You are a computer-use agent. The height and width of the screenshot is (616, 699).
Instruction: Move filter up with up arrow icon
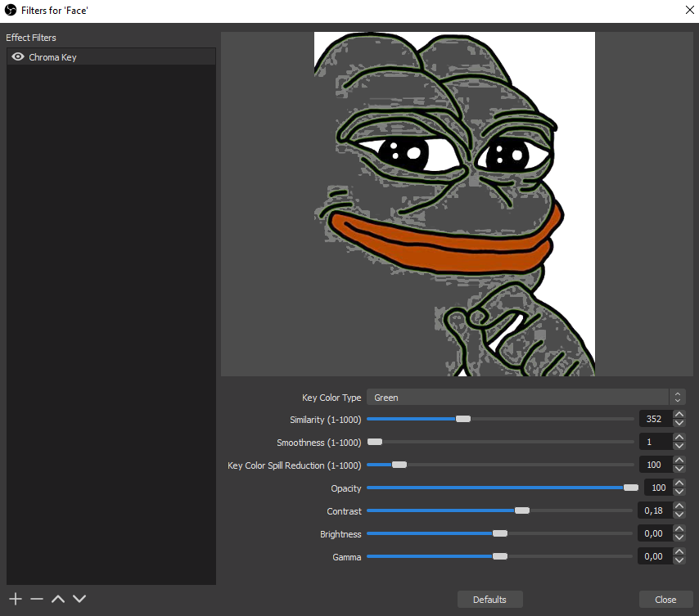[x=58, y=599]
